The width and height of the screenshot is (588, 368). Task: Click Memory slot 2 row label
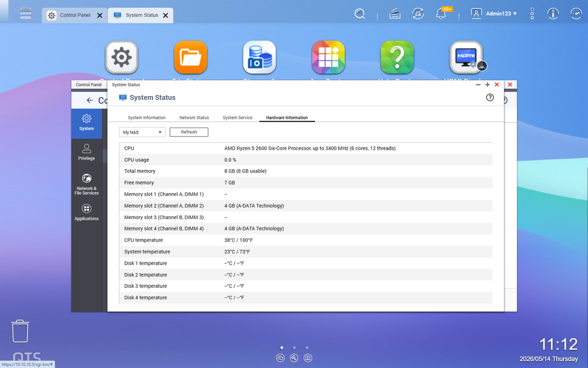point(164,206)
